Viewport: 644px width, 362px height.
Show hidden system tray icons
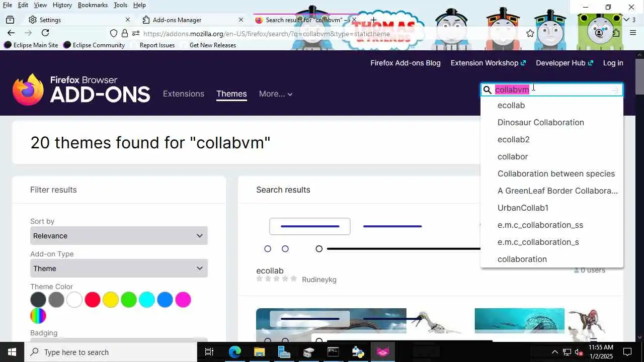tap(554, 352)
